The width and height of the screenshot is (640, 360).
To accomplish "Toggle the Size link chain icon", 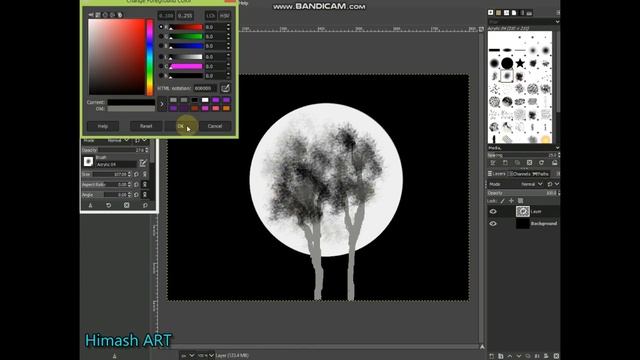I will [144, 174].
